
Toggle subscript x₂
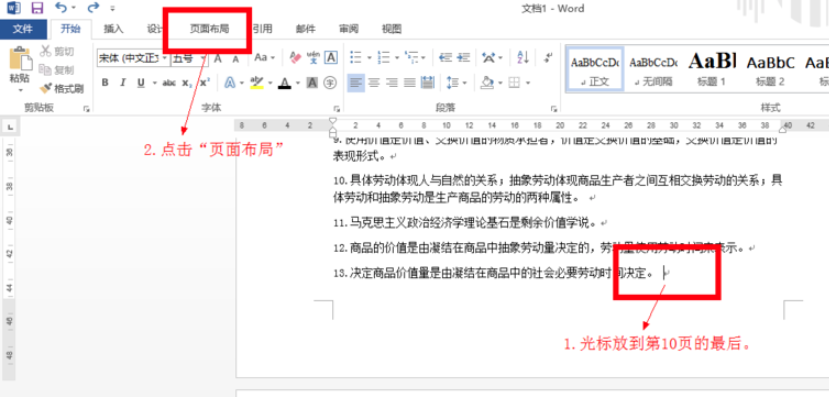click(187, 82)
